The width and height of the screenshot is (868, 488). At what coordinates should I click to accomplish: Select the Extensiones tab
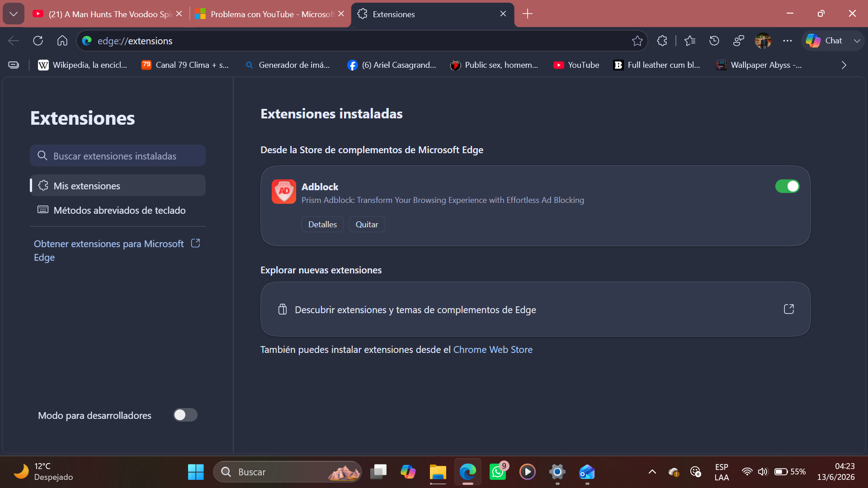point(433,14)
